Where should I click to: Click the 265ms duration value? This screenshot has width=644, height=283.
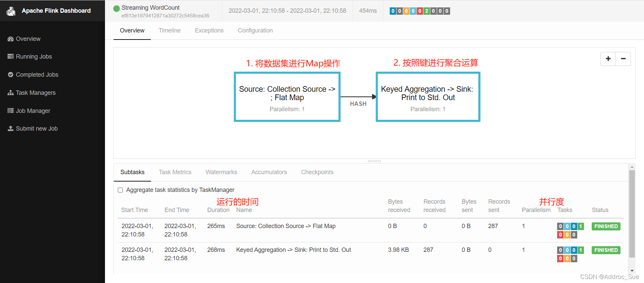216,226
